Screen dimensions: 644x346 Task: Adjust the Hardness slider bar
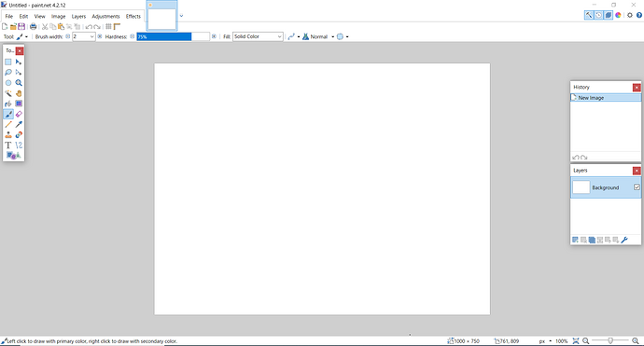(x=173, y=36)
